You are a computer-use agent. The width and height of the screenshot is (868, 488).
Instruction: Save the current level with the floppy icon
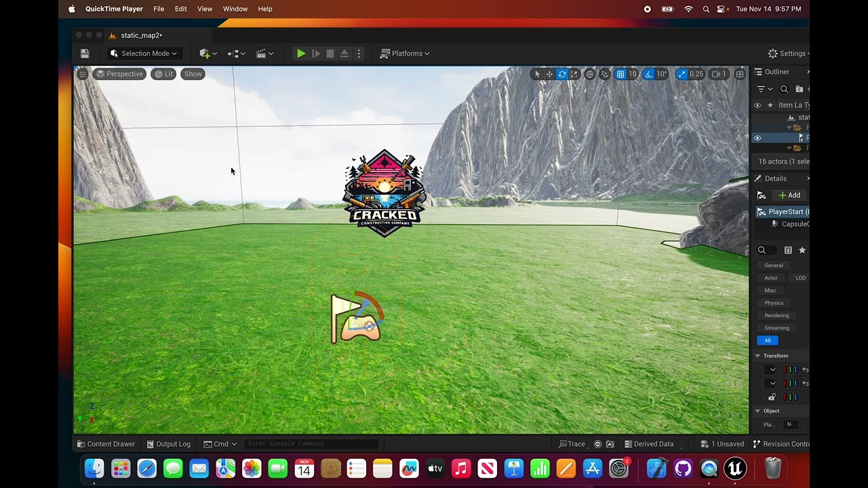pyautogui.click(x=85, y=54)
